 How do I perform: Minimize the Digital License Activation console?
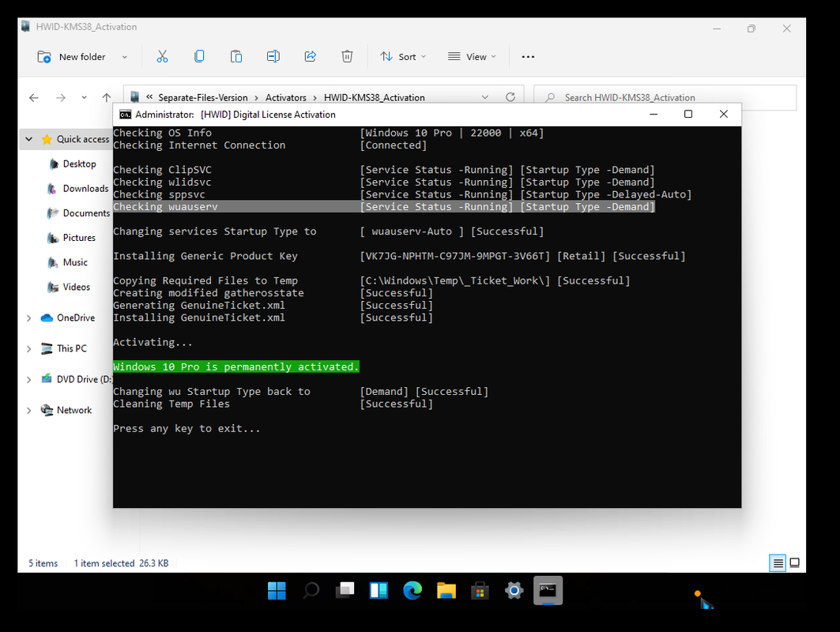coord(654,114)
